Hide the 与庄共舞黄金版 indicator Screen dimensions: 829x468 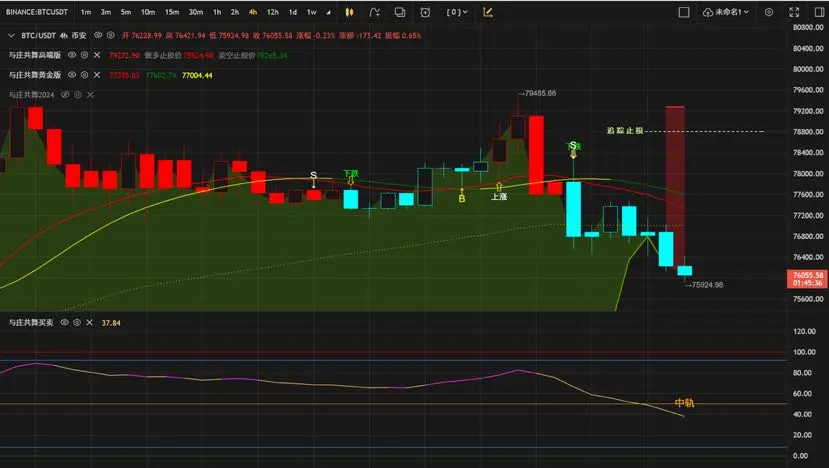pyautogui.click(x=72, y=75)
